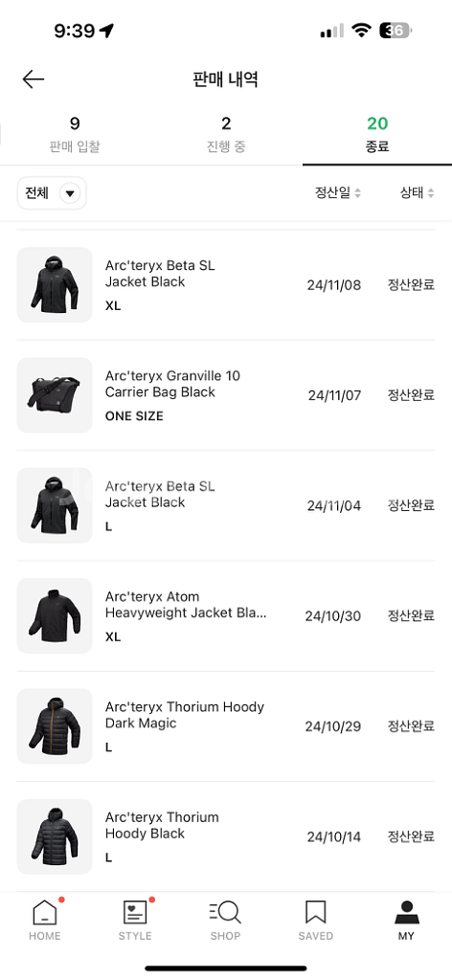Open the 24/11/04 Beta SL Jacket sale

[226, 505]
